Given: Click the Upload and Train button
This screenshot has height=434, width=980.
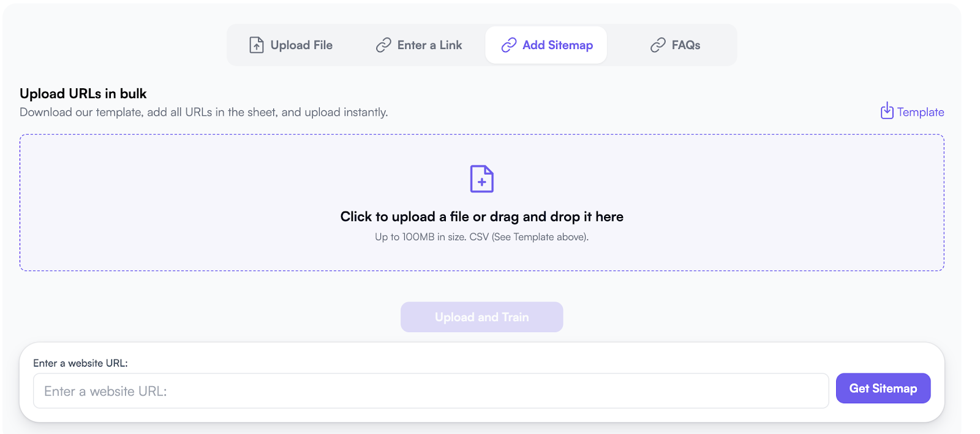Looking at the screenshot, I should pyautogui.click(x=482, y=317).
